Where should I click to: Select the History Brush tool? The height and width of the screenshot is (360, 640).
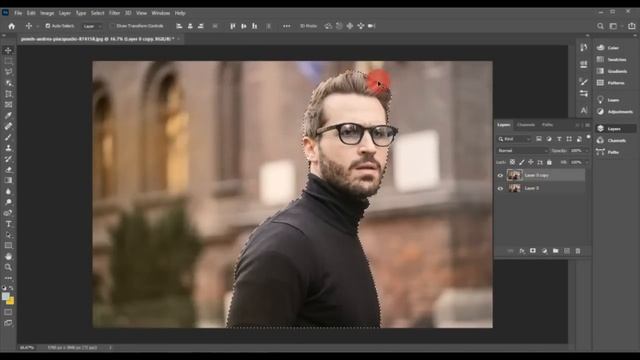[8, 159]
